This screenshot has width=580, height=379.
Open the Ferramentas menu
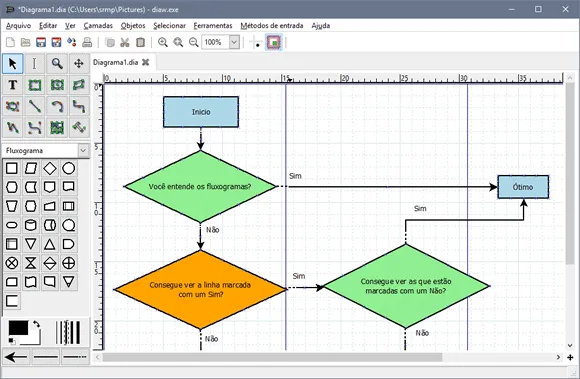coord(213,26)
